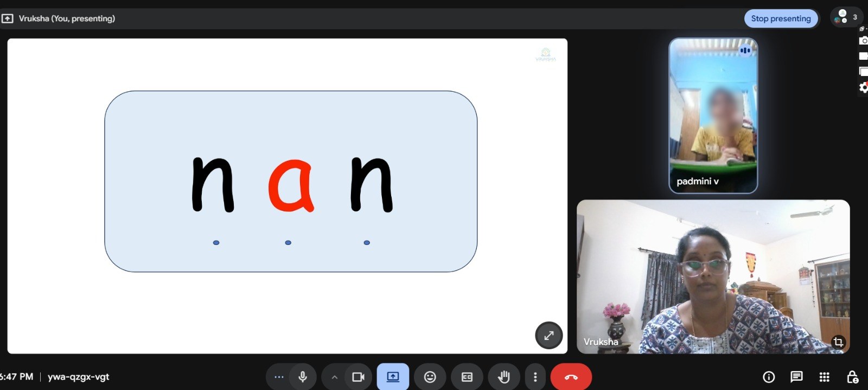Mute the microphone
Image resolution: width=868 pixels, height=390 pixels.
coord(303,376)
